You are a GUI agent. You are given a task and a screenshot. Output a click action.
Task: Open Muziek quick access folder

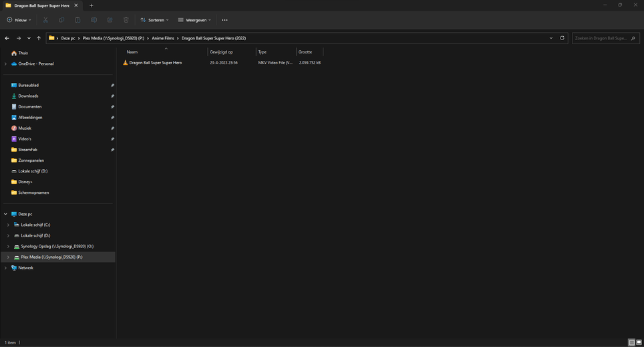pyautogui.click(x=25, y=128)
